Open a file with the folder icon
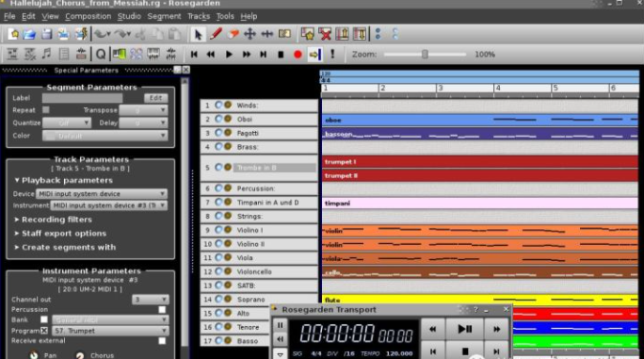 [x=29, y=34]
